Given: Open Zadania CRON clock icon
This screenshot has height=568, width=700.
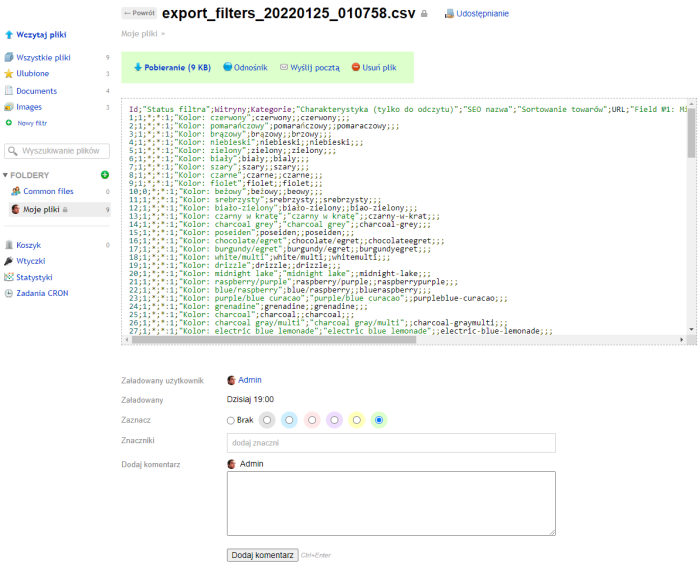Looking at the screenshot, I should (x=9, y=293).
